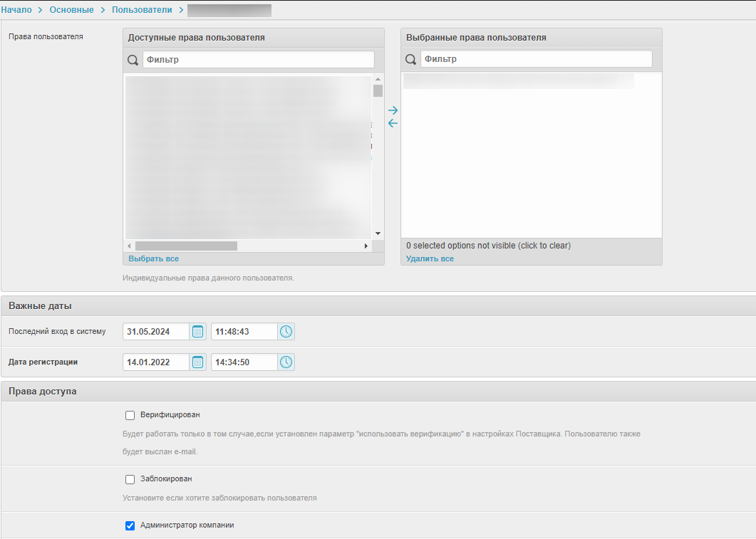Viewport: 756px width, 539px height.
Task: Open clock picker for registration time
Action: (x=286, y=362)
